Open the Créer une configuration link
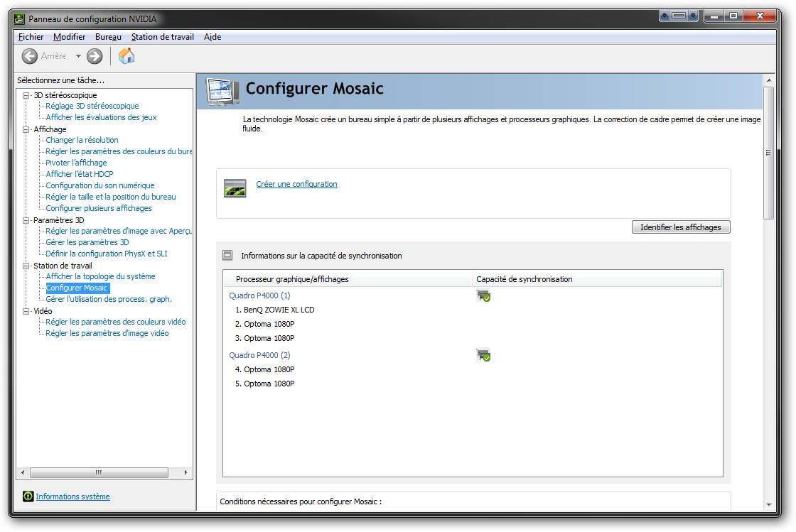 coord(296,184)
